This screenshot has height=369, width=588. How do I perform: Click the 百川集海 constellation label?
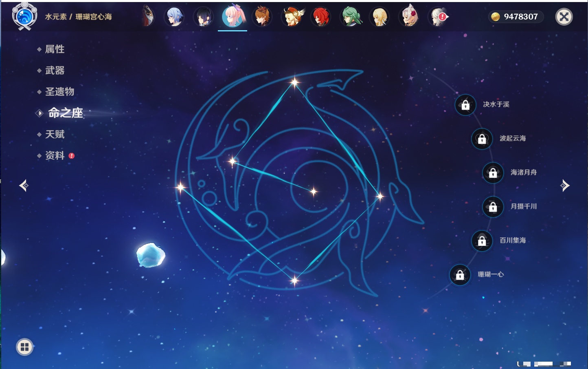pos(513,240)
